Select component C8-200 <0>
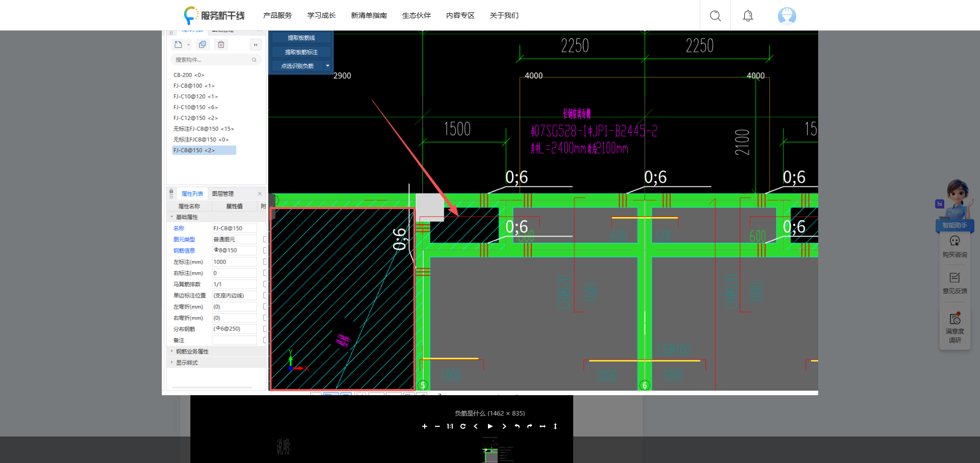 click(x=189, y=75)
